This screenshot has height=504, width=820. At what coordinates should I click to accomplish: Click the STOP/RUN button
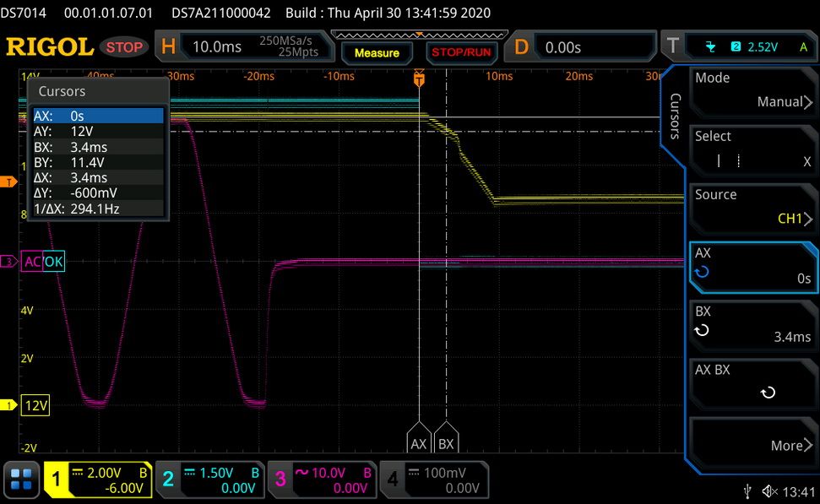tap(461, 53)
